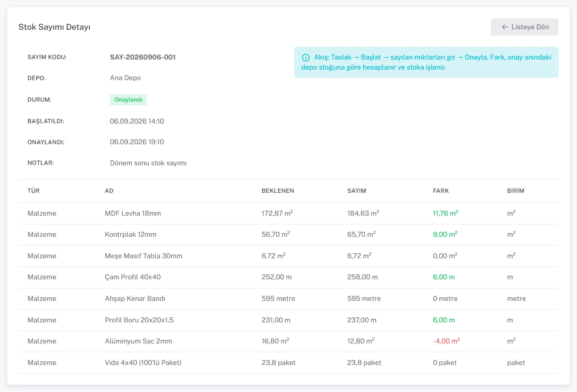Click the SAYIM column header

point(357,191)
